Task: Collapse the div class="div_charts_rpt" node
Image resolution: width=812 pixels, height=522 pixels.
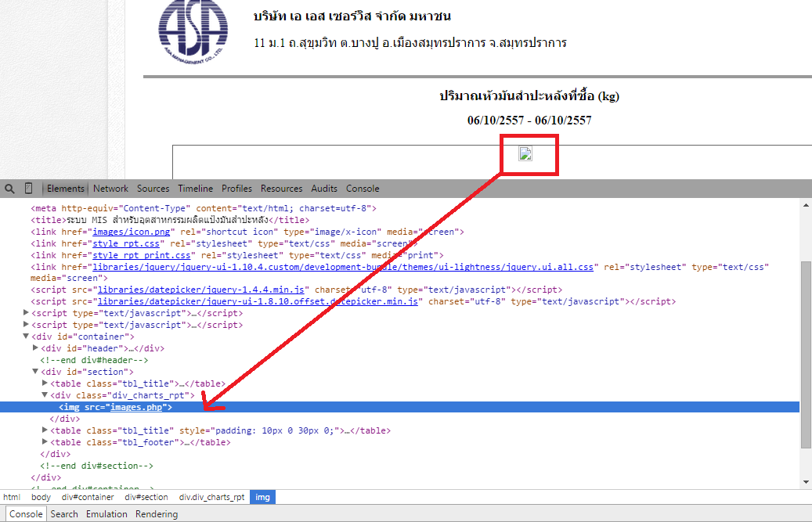Action: click(45, 394)
